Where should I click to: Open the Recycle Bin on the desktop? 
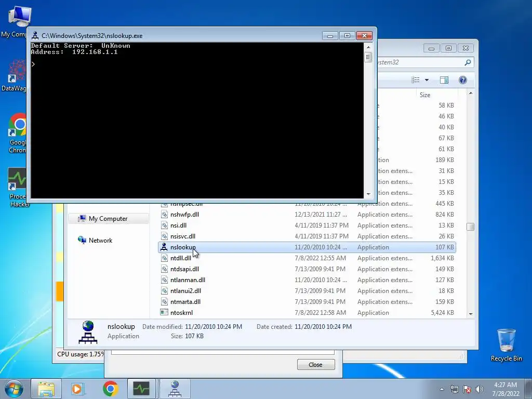coord(506,345)
